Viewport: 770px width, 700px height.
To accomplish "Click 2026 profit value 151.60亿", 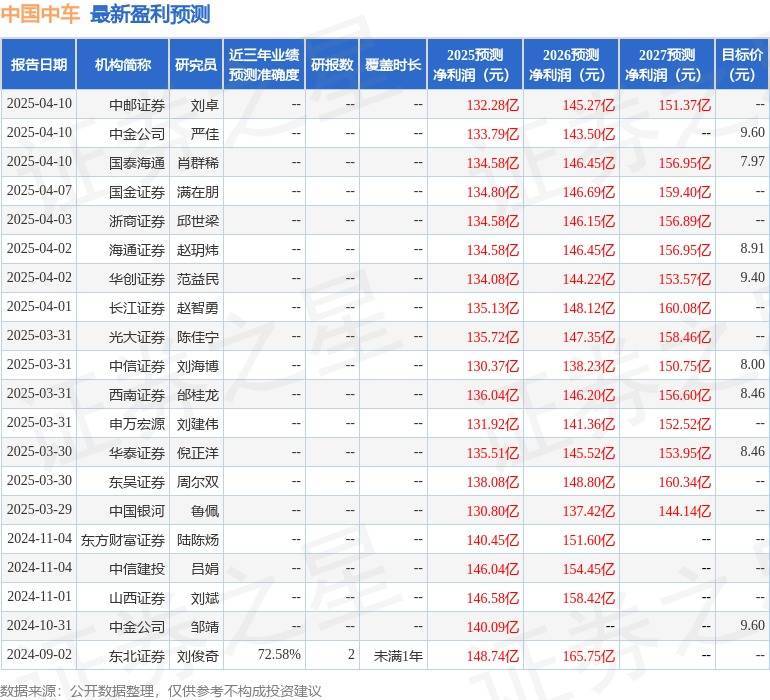I will point(589,539).
